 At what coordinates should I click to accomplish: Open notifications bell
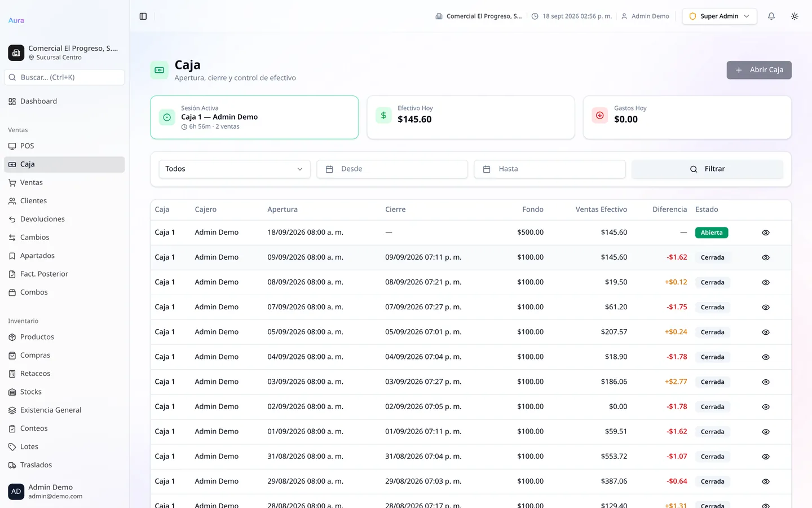771,16
